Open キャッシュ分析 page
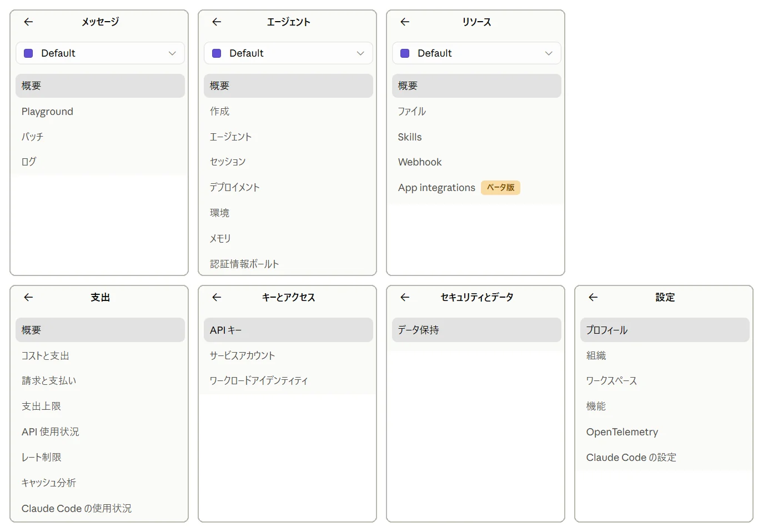 (x=100, y=483)
